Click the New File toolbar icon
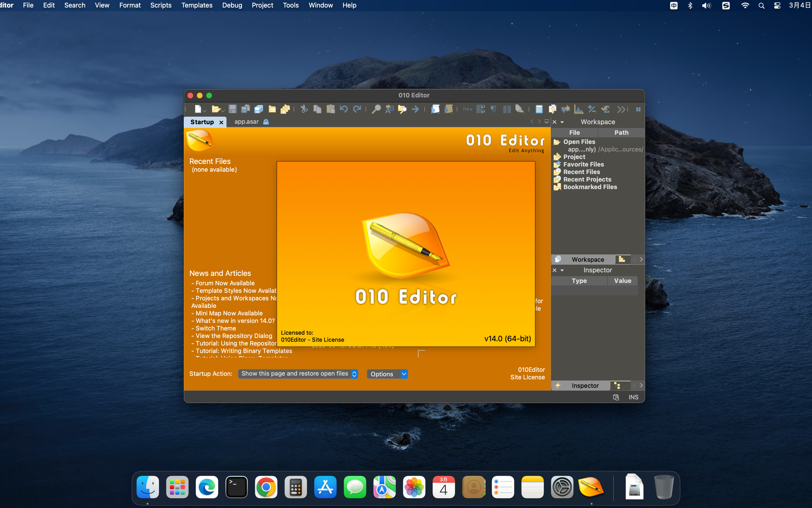This screenshot has width=812, height=508. tap(198, 109)
